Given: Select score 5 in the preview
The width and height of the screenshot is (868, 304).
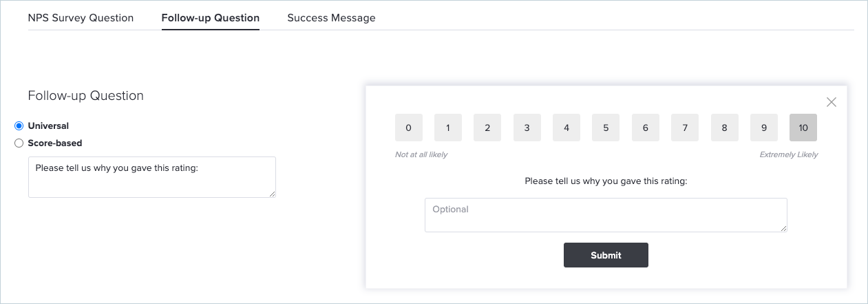Looking at the screenshot, I should (x=606, y=128).
